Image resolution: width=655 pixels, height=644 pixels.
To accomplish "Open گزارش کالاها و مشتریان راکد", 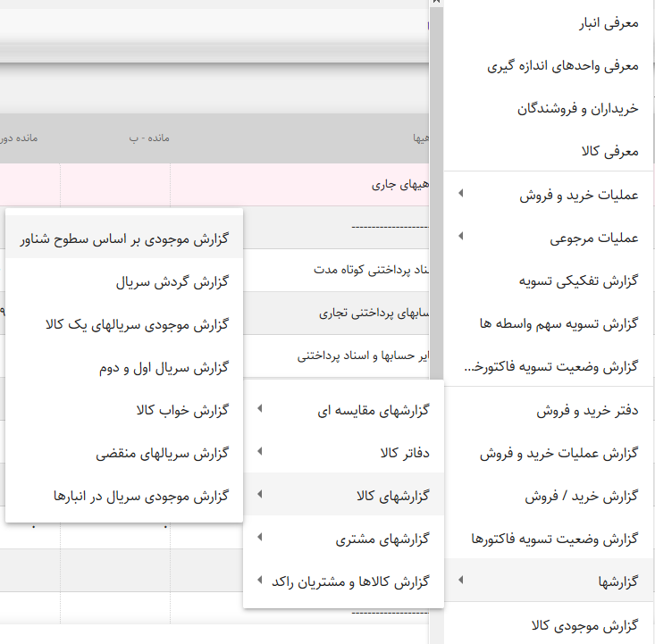I will (x=350, y=581).
